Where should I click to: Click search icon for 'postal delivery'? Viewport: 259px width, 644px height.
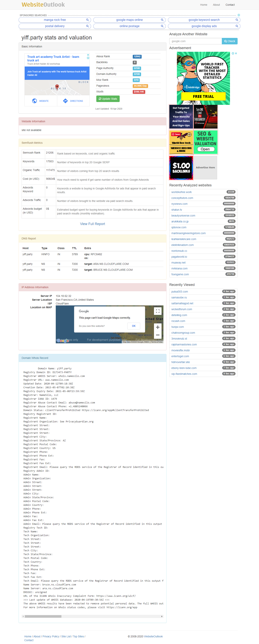point(87,26)
